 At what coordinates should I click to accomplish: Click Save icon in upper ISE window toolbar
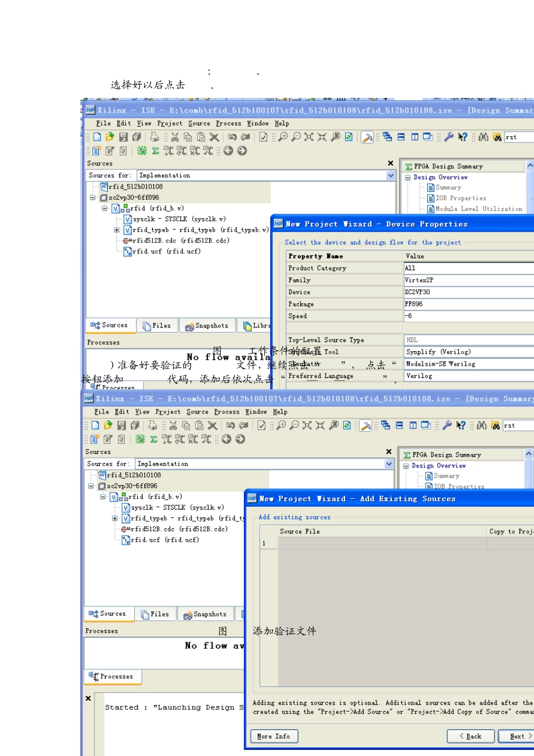click(124, 137)
